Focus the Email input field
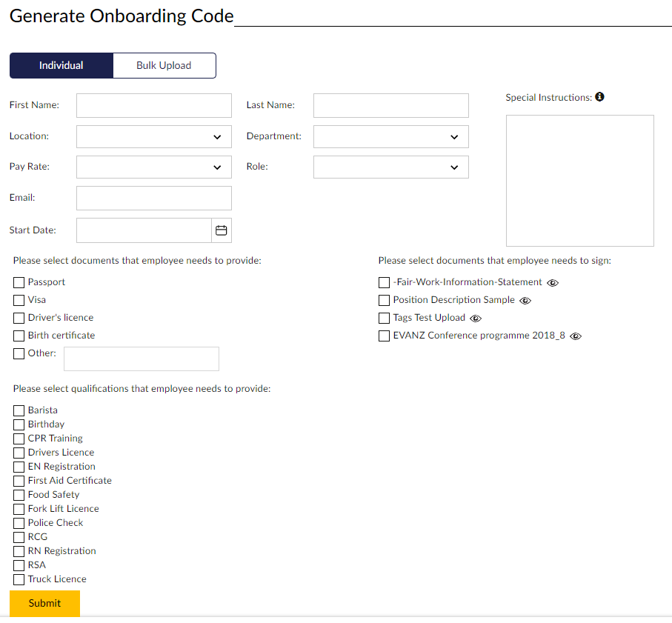672x623 pixels. [x=154, y=199]
